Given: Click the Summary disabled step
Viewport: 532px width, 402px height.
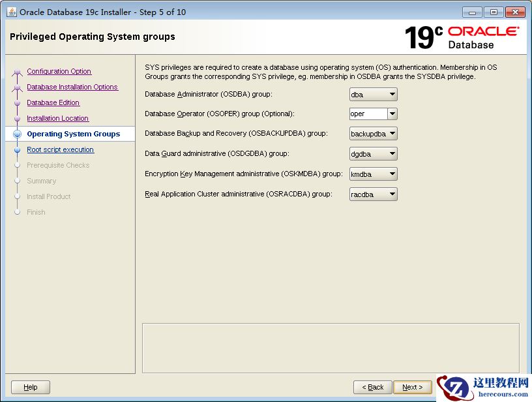Looking at the screenshot, I should click(41, 181).
